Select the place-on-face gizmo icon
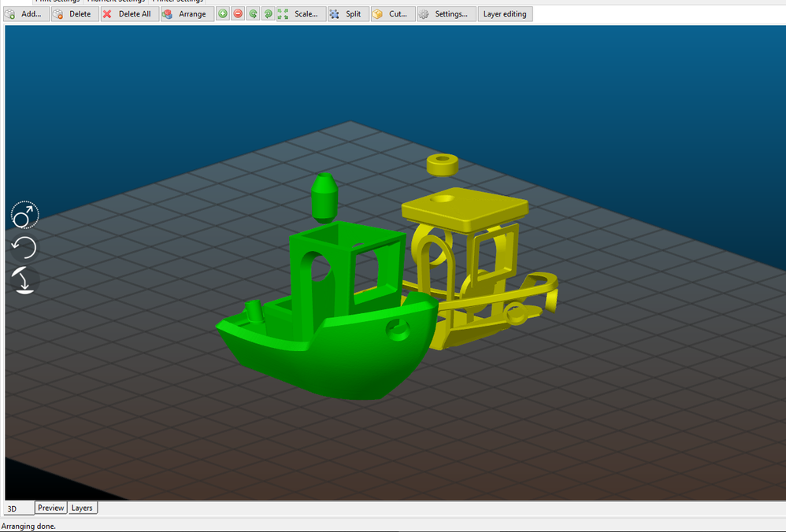Screen dimensions: 786x532 23,280
